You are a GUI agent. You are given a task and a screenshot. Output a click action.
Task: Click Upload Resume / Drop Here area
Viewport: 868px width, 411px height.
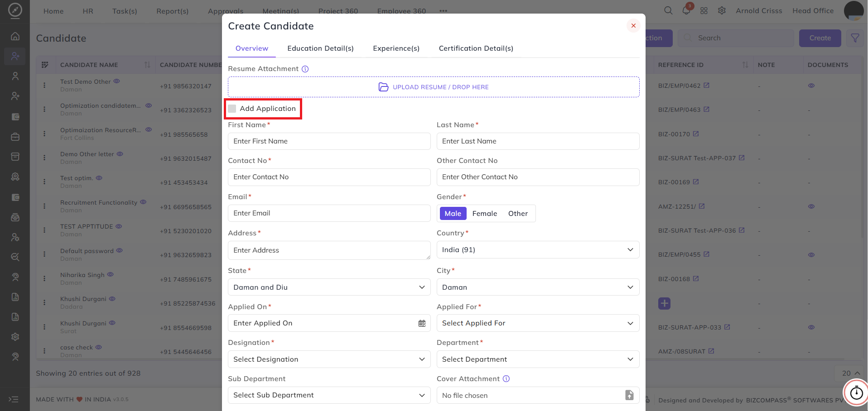[x=434, y=87]
